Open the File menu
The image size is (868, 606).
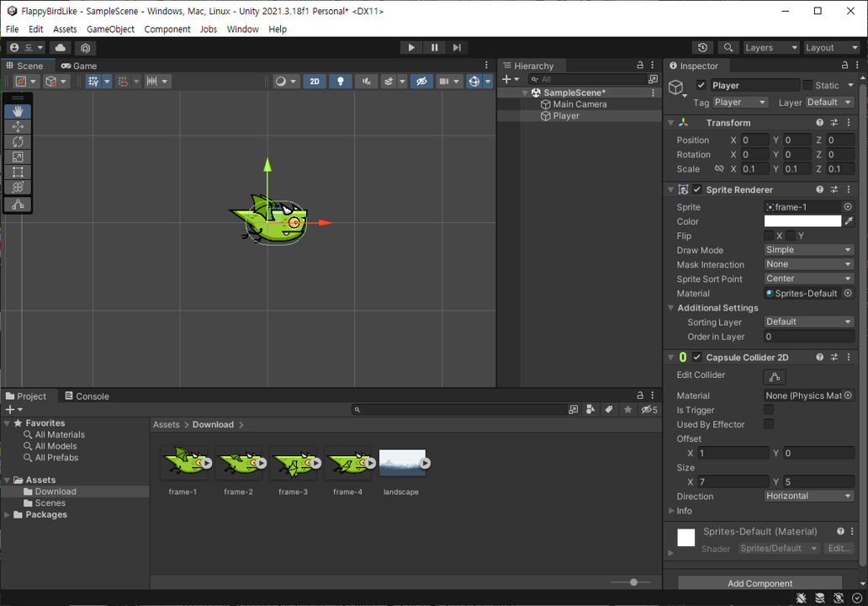(x=12, y=29)
